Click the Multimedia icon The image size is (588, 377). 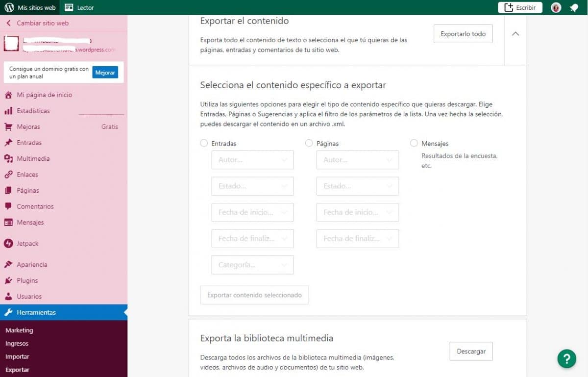tap(8, 159)
